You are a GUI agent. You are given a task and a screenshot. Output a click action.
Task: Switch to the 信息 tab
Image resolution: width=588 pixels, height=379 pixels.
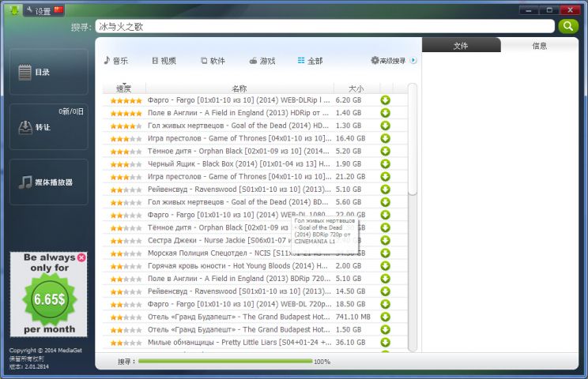coord(540,46)
